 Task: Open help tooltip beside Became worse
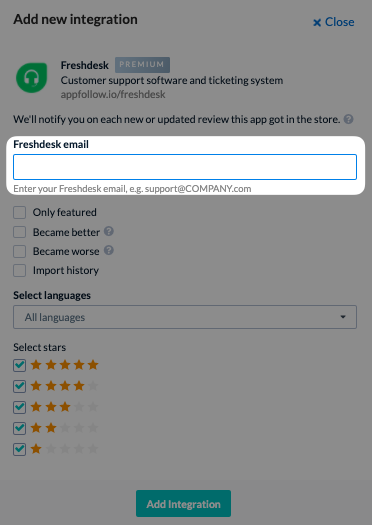tap(109, 250)
